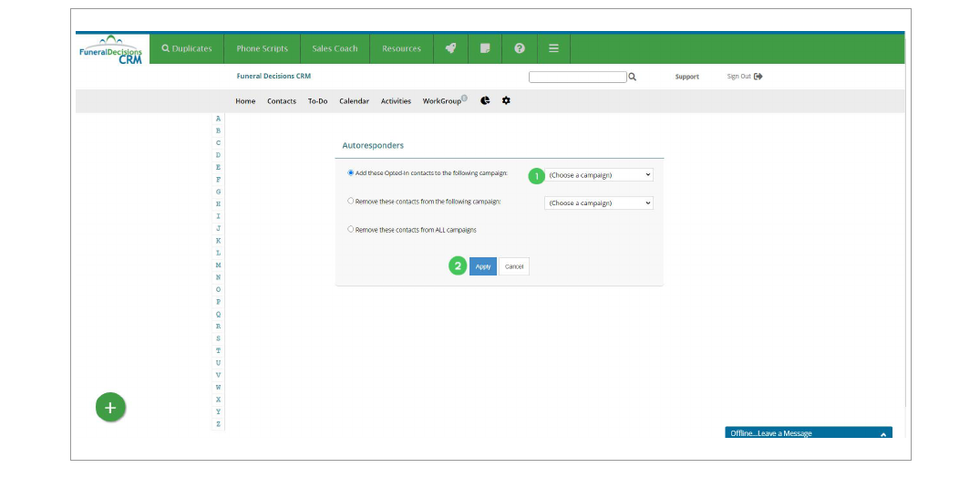The height and width of the screenshot is (499, 980).
Task: Select 'Remove these contacts from ALL campaigns'
Action: point(351,230)
